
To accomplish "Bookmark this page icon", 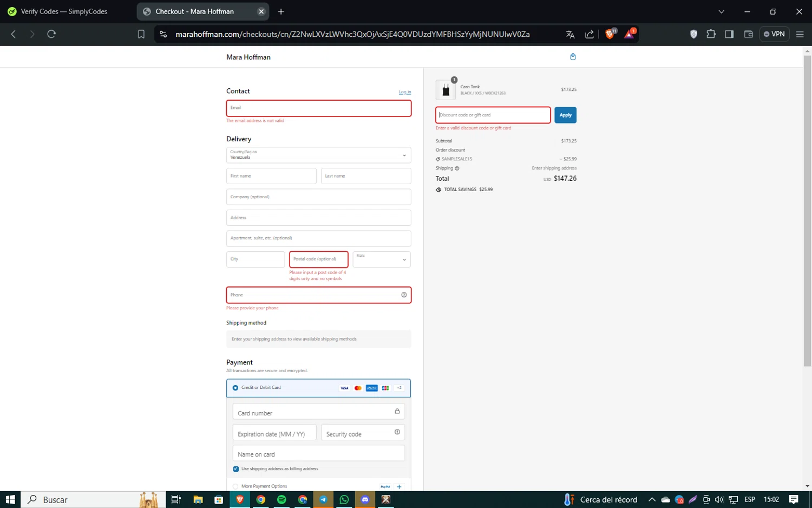I will point(141,34).
